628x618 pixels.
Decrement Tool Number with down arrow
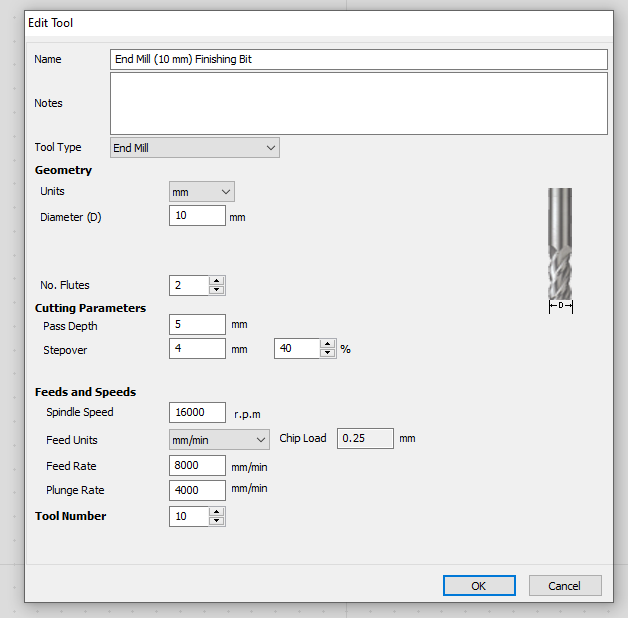pyautogui.click(x=217, y=521)
